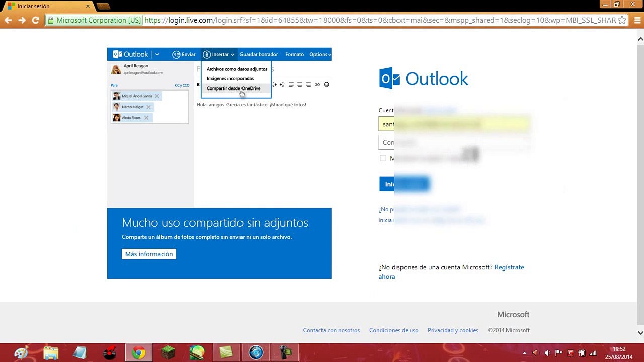This screenshot has width=644, height=362.
Task: Open Contacta con nosotros footer link
Action: pyautogui.click(x=332, y=330)
